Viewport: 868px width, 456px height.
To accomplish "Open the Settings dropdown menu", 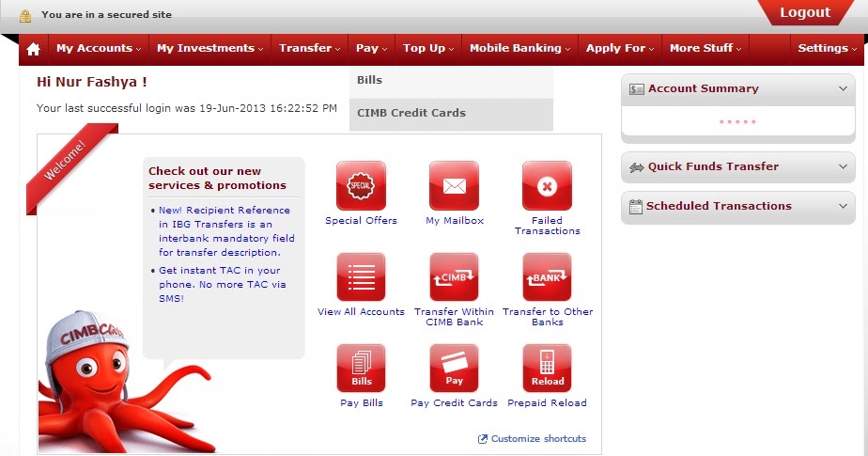I will pos(827,48).
